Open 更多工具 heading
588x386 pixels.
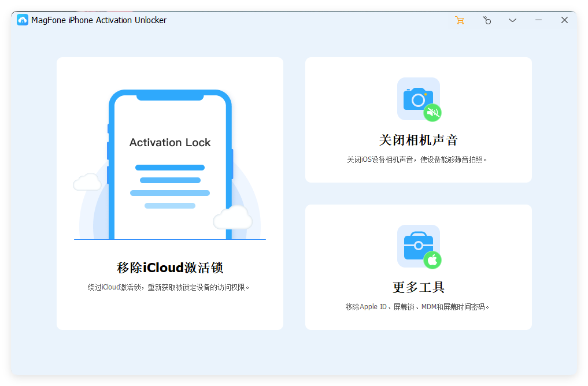(x=419, y=287)
